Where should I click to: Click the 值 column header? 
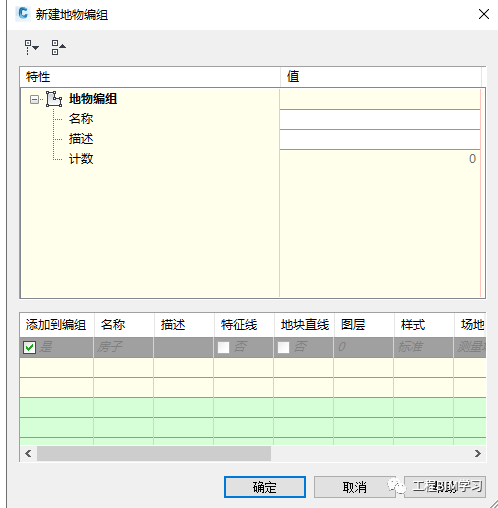tap(381, 77)
